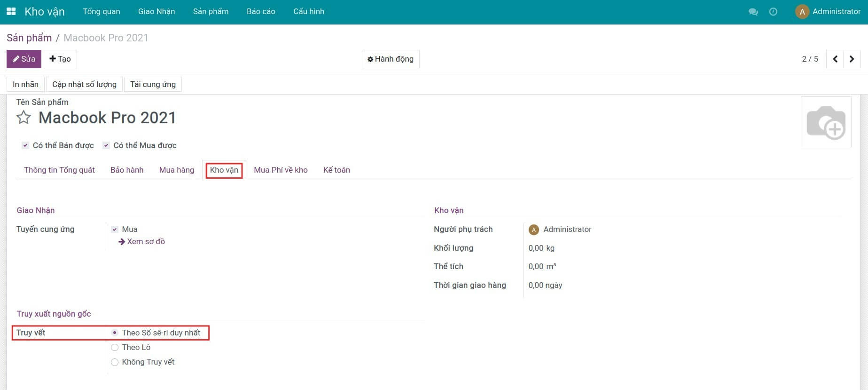This screenshot has width=868, height=390.
Task: Go to previous product record arrow
Action: [835, 59]
